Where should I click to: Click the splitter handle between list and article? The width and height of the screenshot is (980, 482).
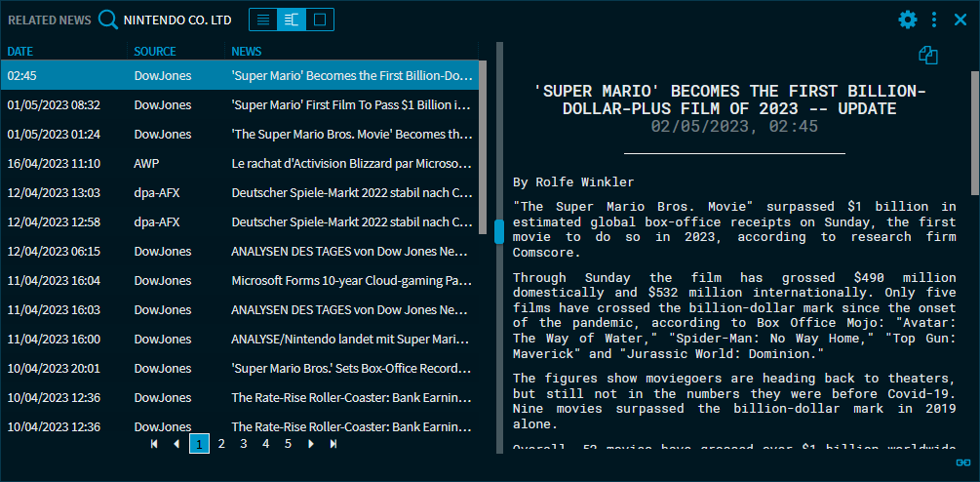499,232
